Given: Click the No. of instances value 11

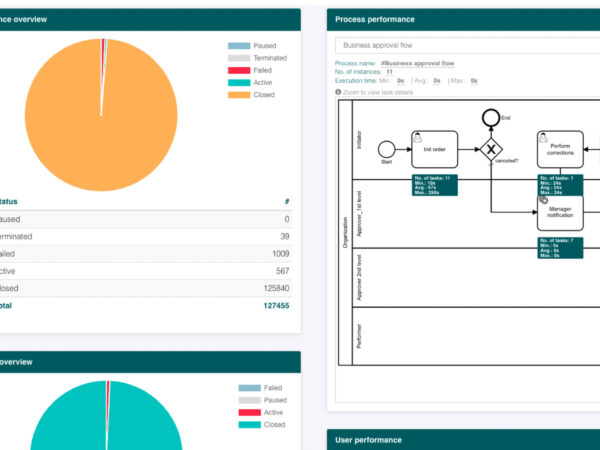Looking at the screenshot, I should pyautogui.click(x=389, y=72).
